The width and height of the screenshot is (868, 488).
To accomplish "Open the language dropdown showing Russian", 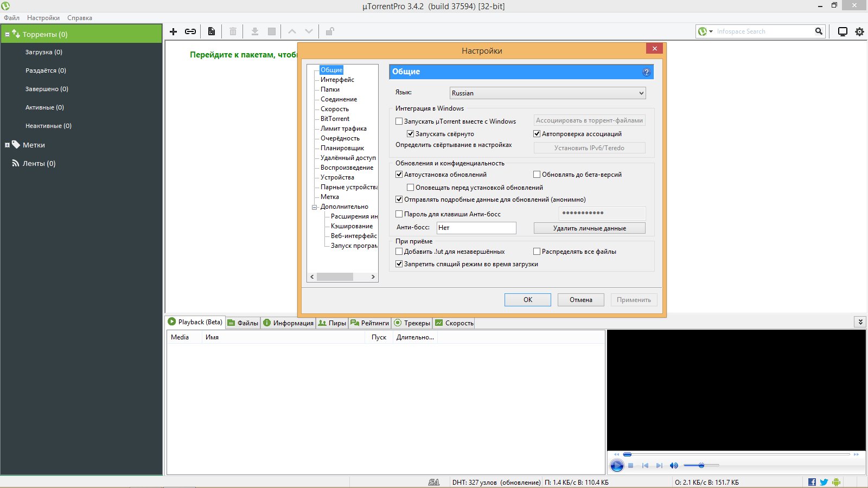I will 548,93.
